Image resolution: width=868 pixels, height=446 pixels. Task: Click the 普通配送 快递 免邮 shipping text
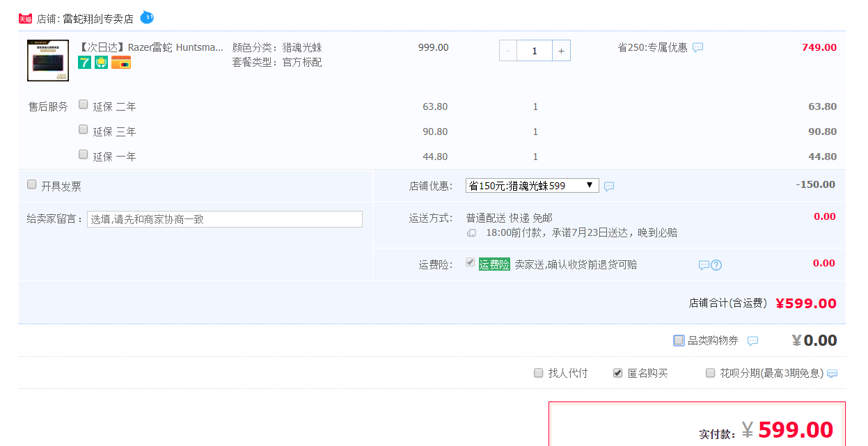pos(510,218)
